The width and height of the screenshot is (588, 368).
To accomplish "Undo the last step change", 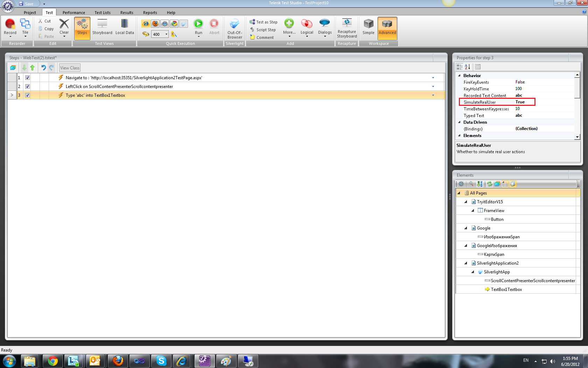I will click(x=43, y=68).
